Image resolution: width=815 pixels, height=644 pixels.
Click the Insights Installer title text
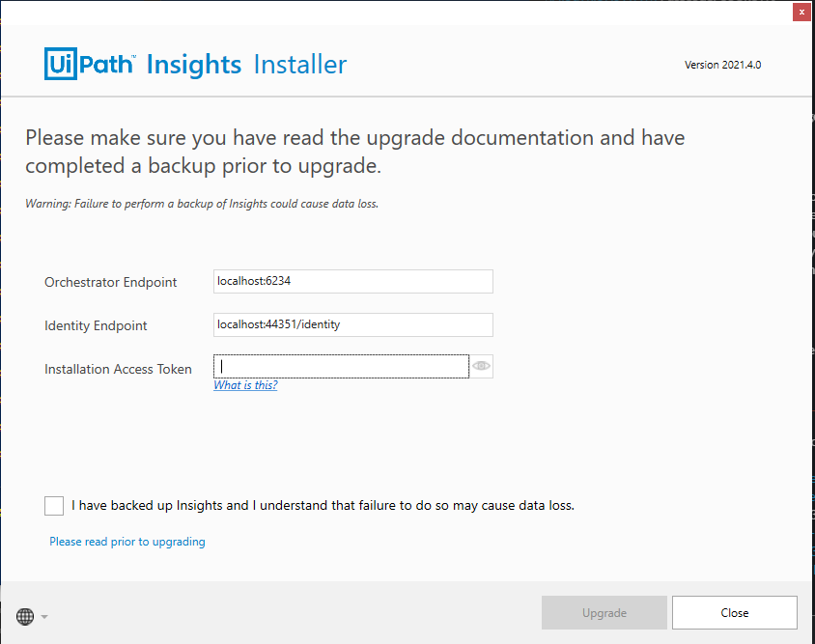pos(246,65)
